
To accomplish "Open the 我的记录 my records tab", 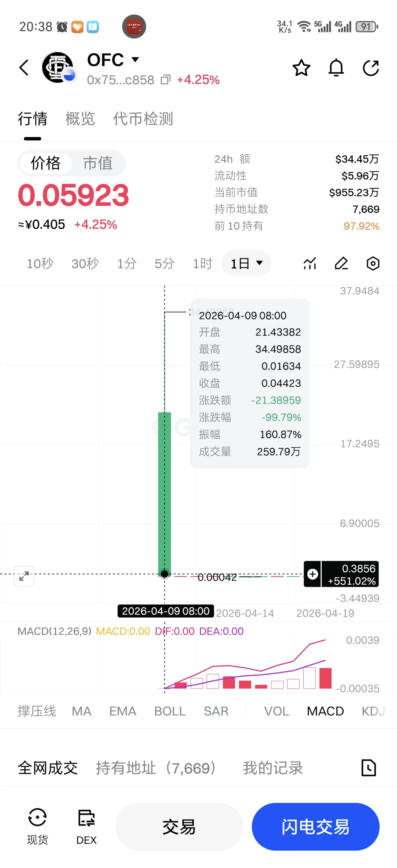I will tap(273, 768).
